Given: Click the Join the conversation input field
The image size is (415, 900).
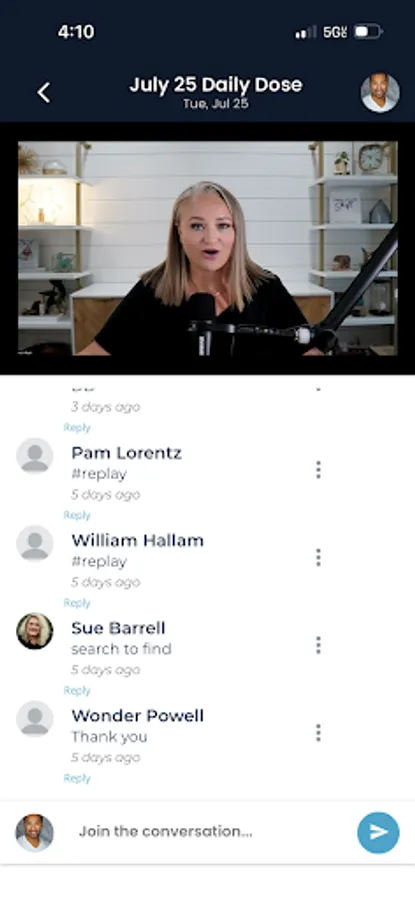Looking at the screenshot, I should (x=210, y=832).
